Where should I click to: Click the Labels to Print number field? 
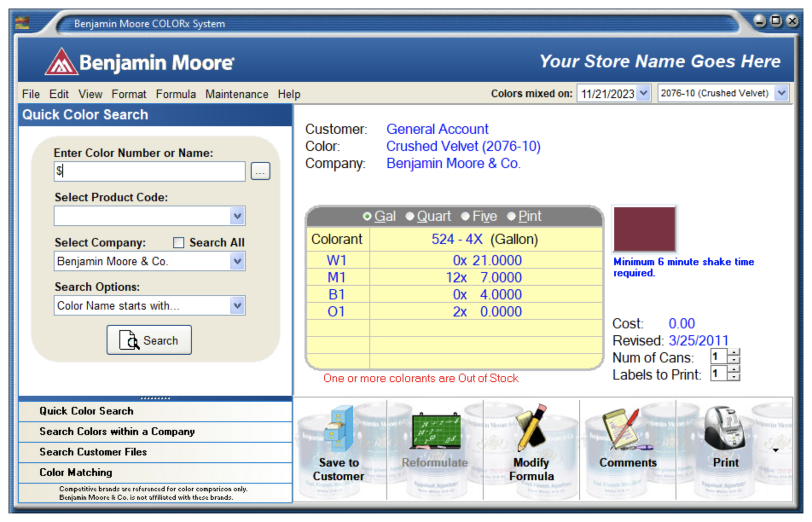coord(719,374)
